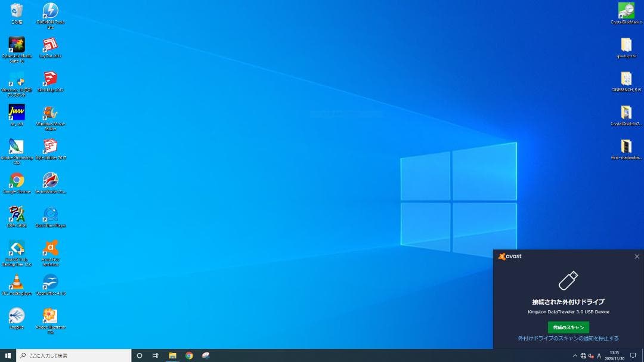This screenshot has width=644, height=362.
Task: Launch CrystalDiskMark 6
Action: coord(626,11)
